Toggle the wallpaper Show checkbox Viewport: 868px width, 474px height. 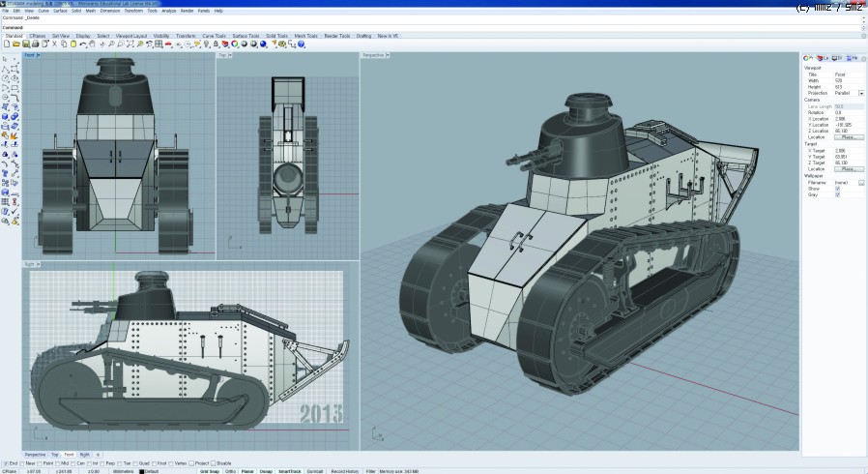(837, 189)
